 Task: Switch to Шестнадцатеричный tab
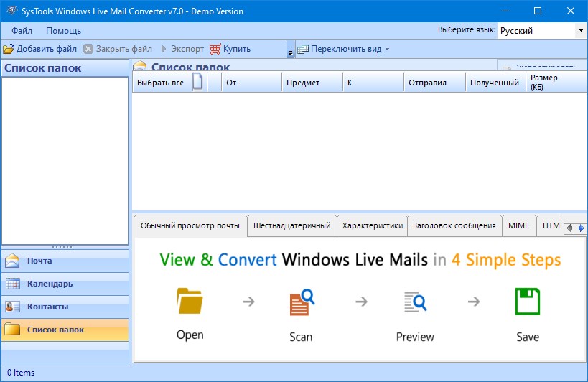click(292, 225)
